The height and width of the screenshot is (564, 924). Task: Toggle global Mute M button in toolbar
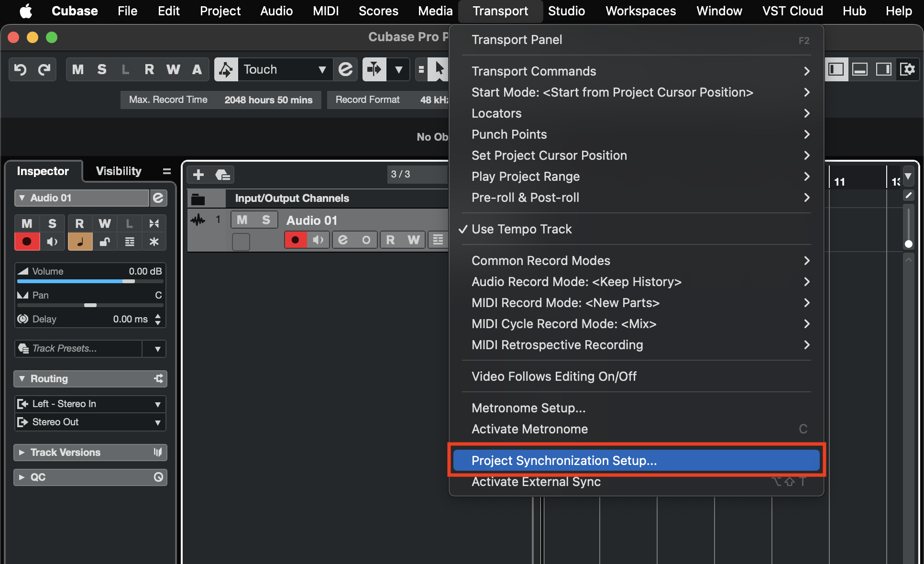[x=78, y=70]
